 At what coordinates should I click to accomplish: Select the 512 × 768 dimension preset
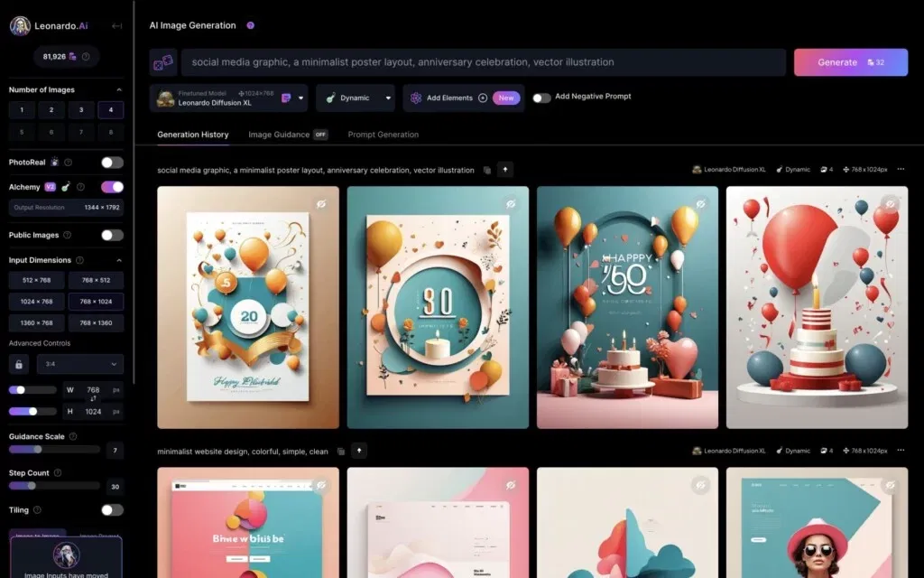(36, 280)
